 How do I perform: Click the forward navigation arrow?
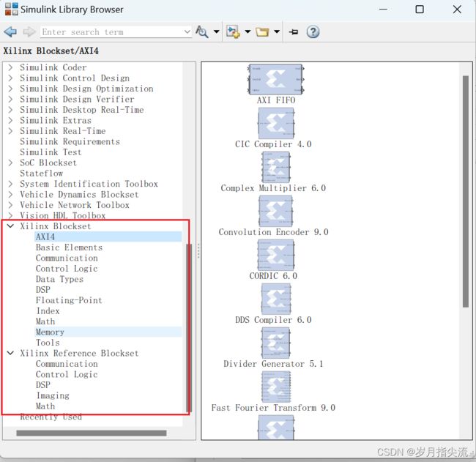pos(29,31)
